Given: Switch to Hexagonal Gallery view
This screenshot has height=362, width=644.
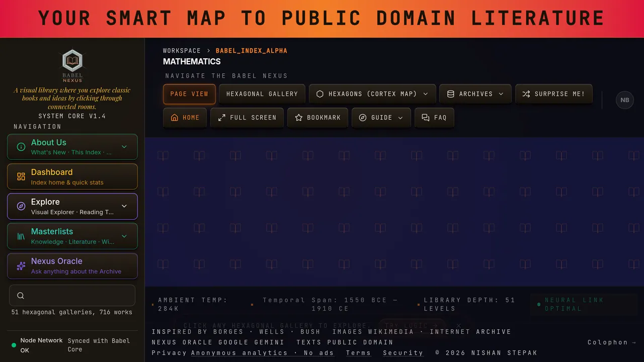Looking at the screenshot, I should [x=262, y=94].
